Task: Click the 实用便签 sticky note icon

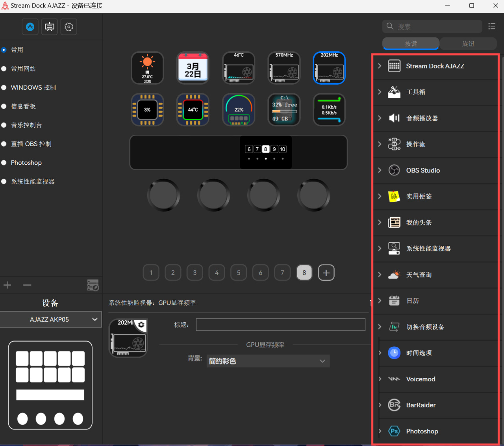Action: pos(394,196)
